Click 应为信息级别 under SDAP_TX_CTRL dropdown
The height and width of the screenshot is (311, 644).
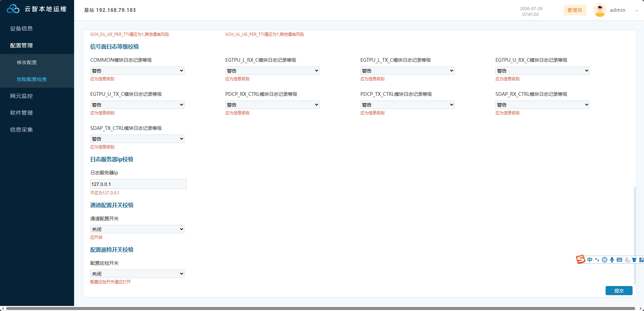pos(102,147)
